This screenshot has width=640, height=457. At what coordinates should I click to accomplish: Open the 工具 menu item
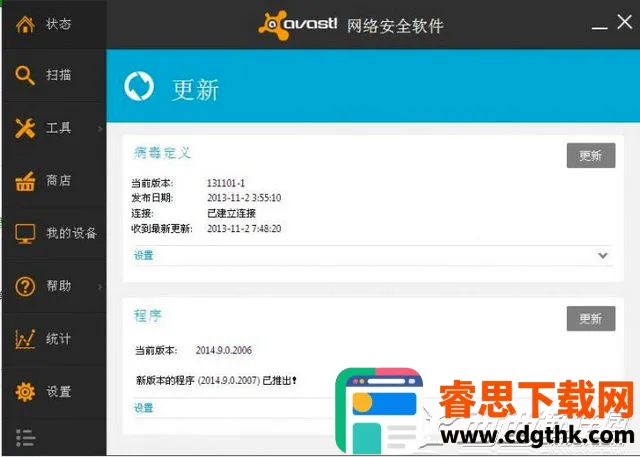click(x=54, y=128)
